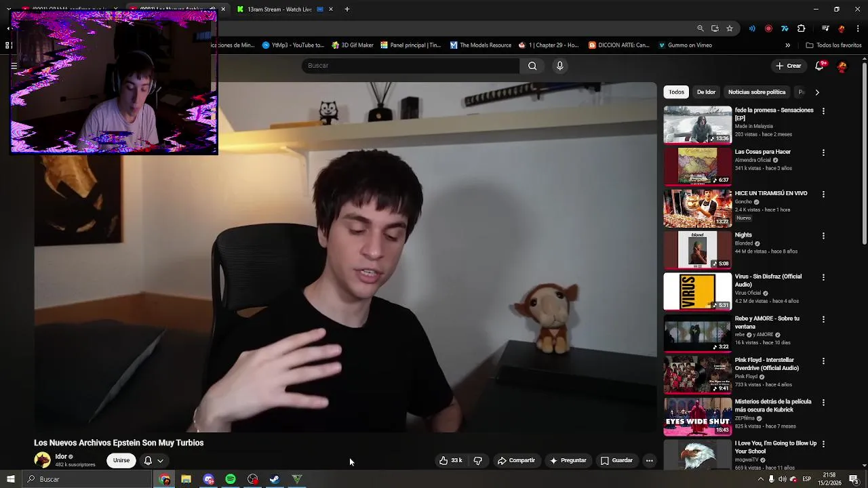Click the YouTube 'Buscar' search field
The image size is (868, 488).
click(x=410, y=66)
